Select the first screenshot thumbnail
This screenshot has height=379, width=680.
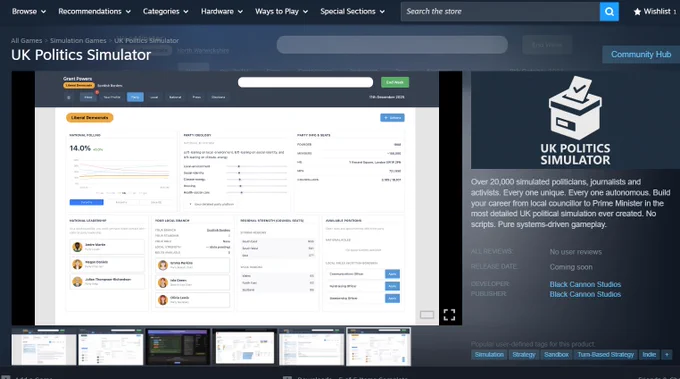pyautogui.click(x=44, y=347)
